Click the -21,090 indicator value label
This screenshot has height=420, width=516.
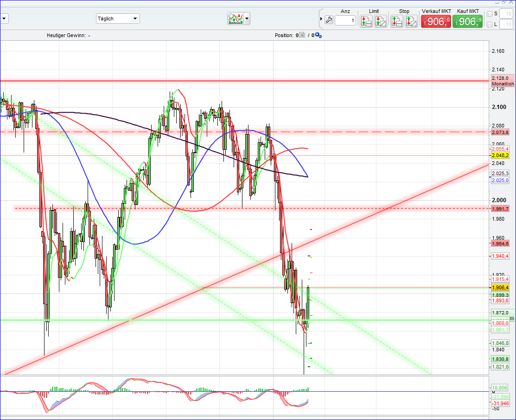(500, 397)
